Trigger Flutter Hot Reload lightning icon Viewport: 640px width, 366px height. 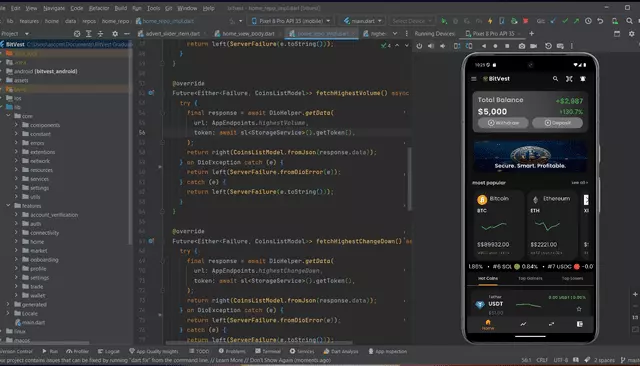(x=490, y=21)
